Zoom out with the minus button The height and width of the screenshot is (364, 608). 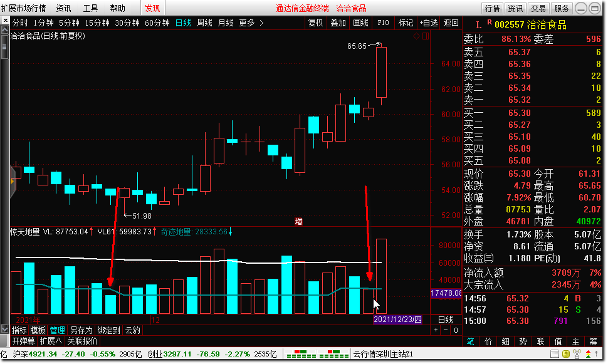[446, 330]
